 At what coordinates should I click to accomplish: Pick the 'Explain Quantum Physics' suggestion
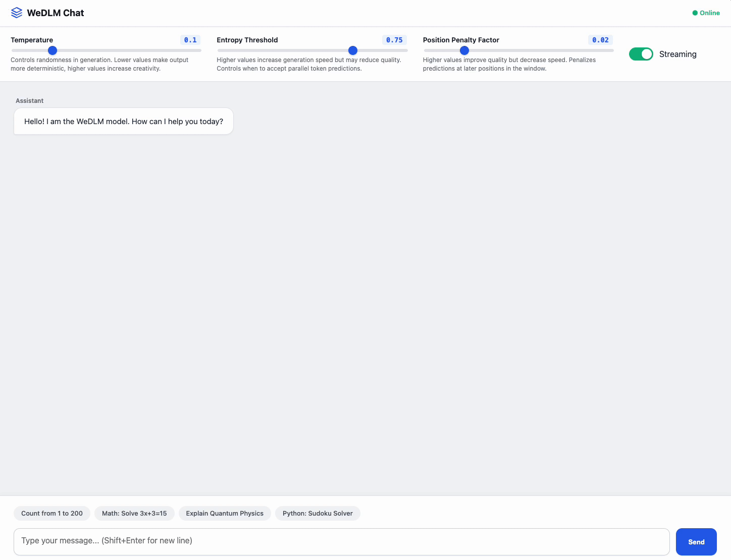coord(225,513)
